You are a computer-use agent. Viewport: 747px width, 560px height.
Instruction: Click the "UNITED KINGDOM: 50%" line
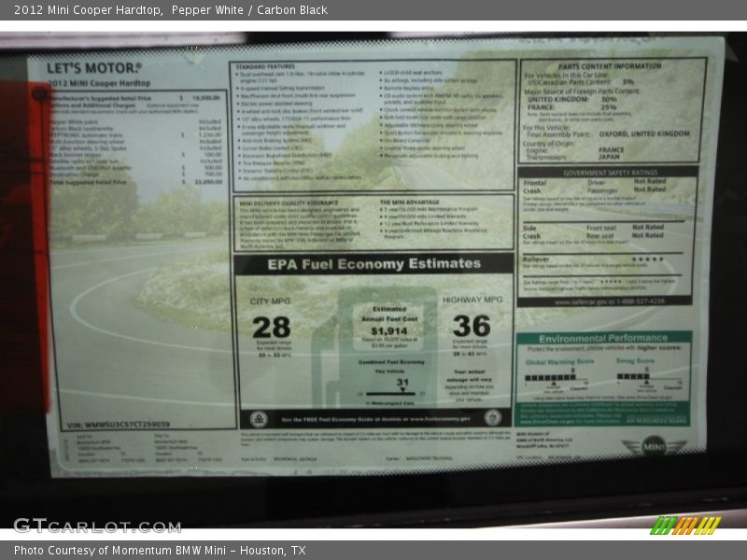[x=572, y=100]
